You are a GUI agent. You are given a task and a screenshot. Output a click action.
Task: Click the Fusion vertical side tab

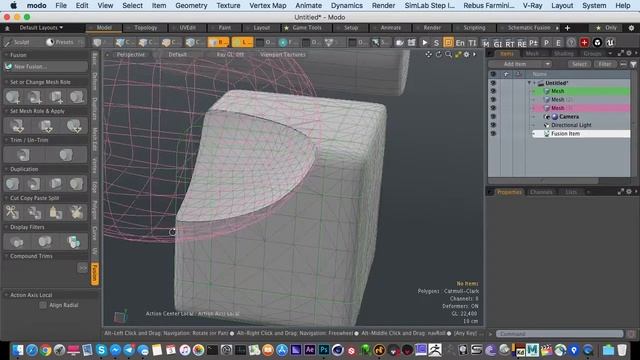(95, 273)
